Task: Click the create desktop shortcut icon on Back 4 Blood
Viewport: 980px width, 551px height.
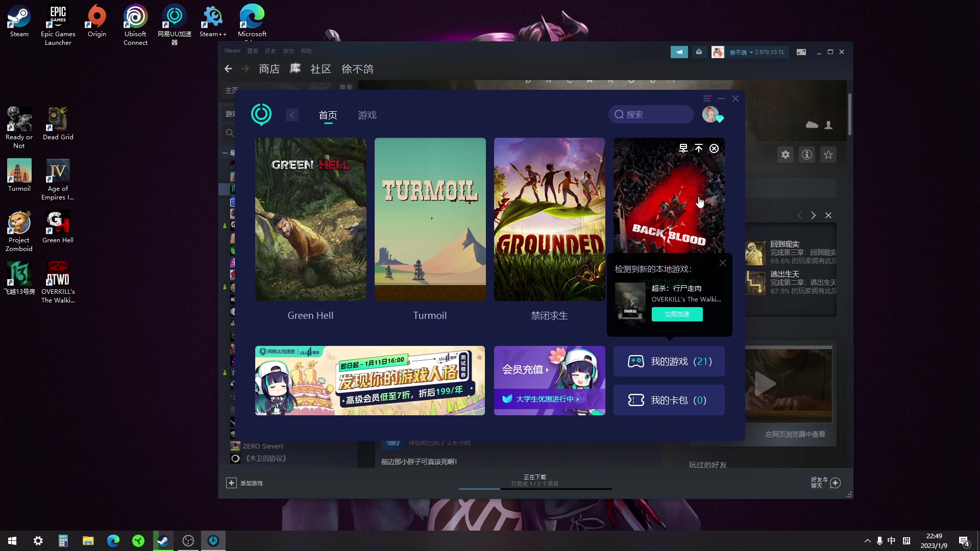Action: 683,148
